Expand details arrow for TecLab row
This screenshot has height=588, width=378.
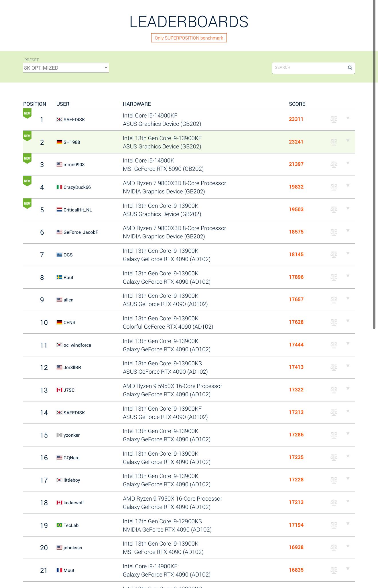pyautogui.click(x=348, y=524)
